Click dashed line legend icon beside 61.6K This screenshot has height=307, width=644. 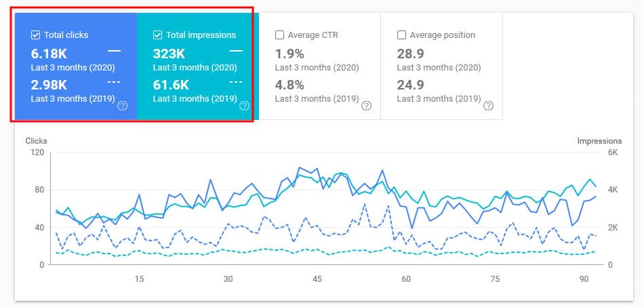(236, 82)
